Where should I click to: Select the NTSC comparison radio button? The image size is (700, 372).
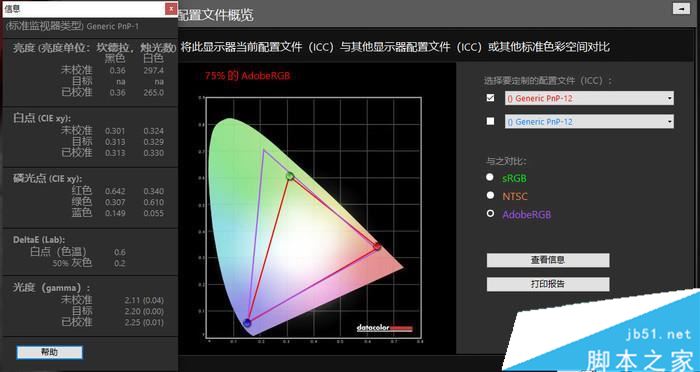click(490, 195)
